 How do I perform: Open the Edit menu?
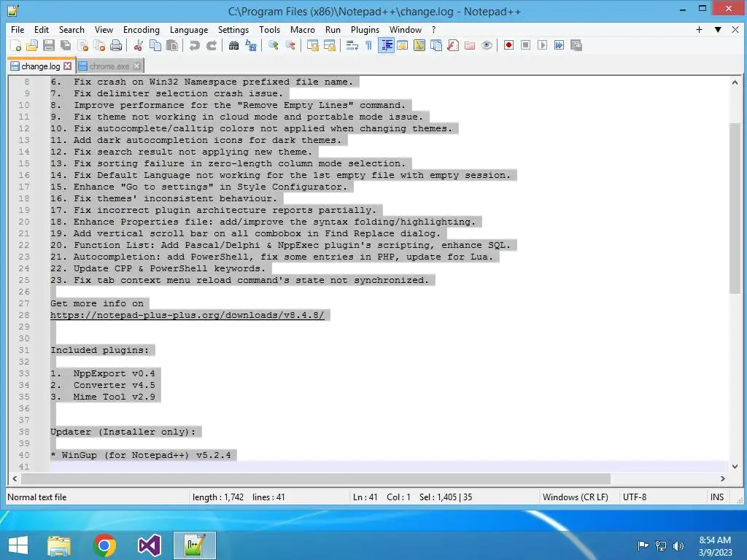tap(42, 29)
